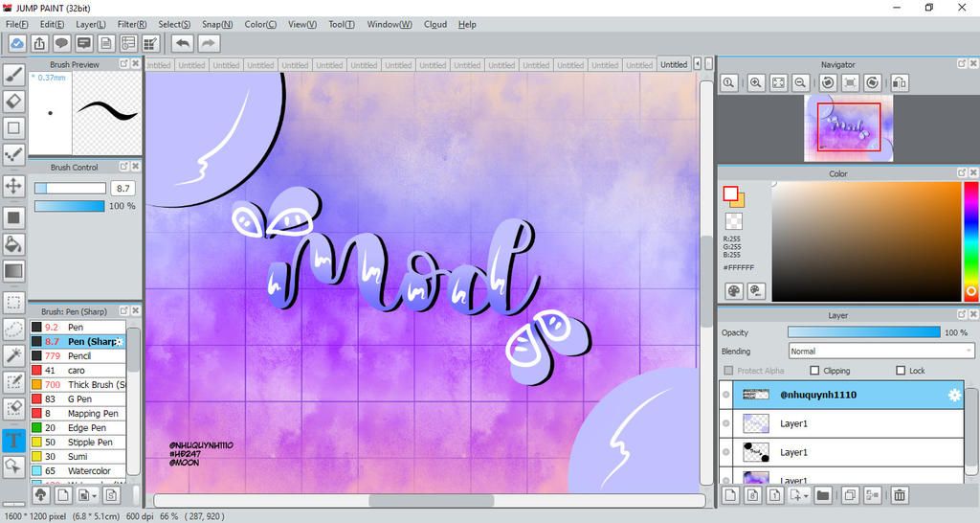Zoom in using Navigator magnifier plus
Image resolution: width=980 pixels, height=523 pixels.
pyautogui.click(x=756, y=82)
